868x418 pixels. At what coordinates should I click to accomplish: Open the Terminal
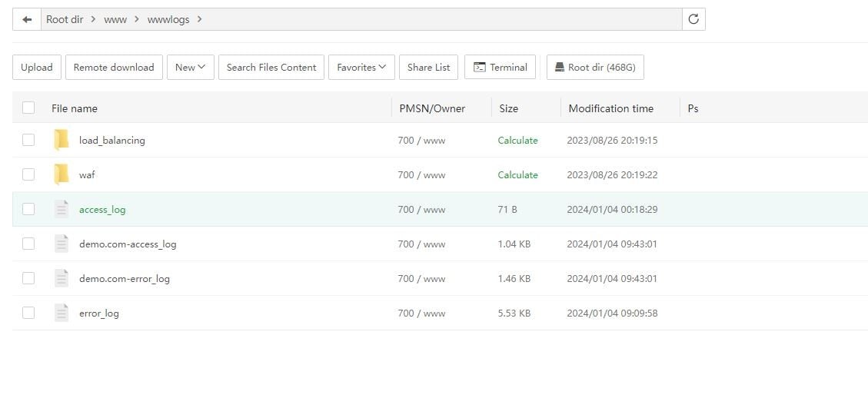(x=500, y=67)
